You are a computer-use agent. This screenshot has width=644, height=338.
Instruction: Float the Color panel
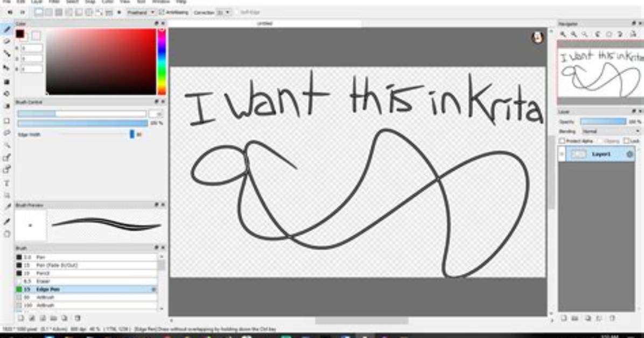pos(156,23)
